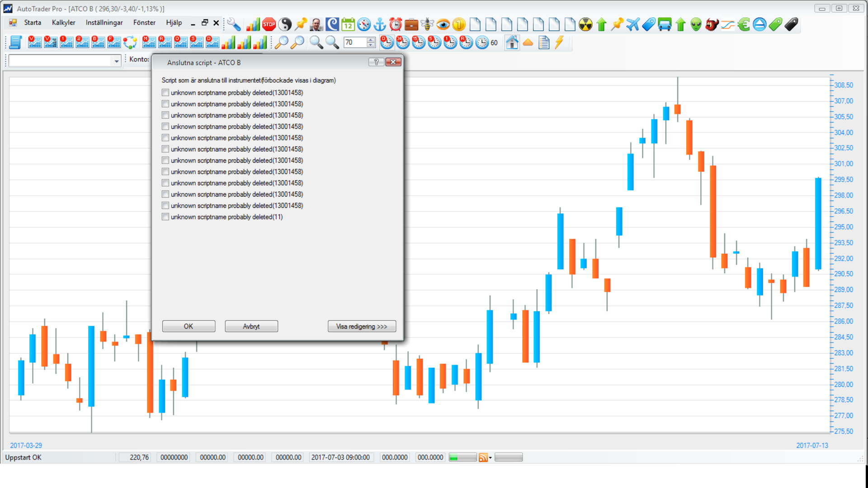
Task: Open the dropdown left of Konto
Action: click(x=116, y=61)
